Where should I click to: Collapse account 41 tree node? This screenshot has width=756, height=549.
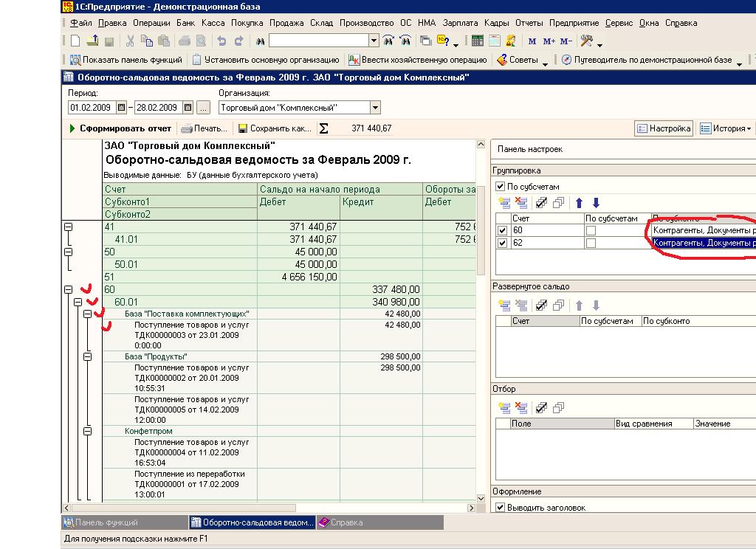(69, 227)
